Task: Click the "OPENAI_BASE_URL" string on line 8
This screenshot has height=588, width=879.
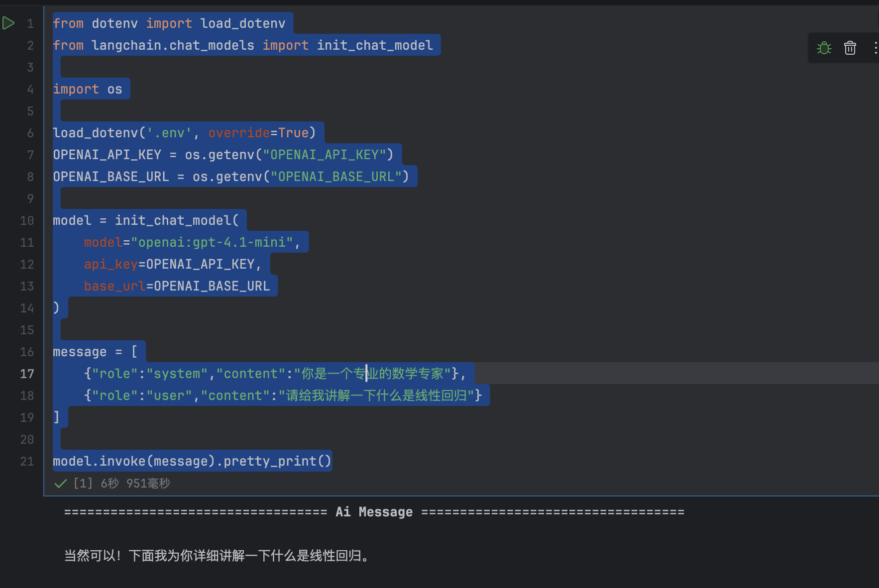Action: (x=336, y=177)
